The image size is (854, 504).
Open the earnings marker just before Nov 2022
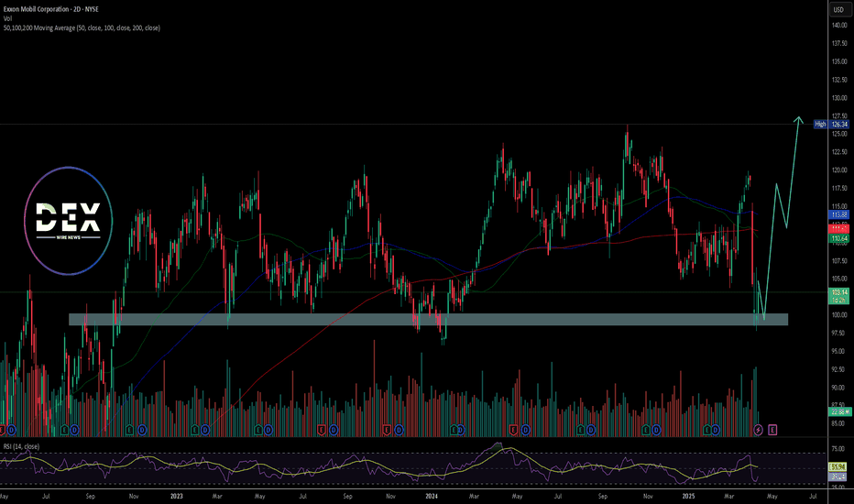(x=129, y=430)
